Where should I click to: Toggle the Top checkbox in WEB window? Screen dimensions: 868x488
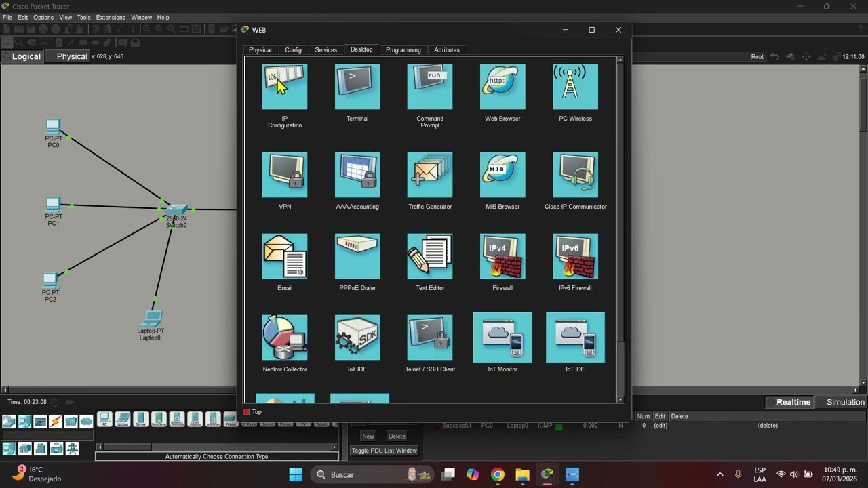(x=246, y=412)
